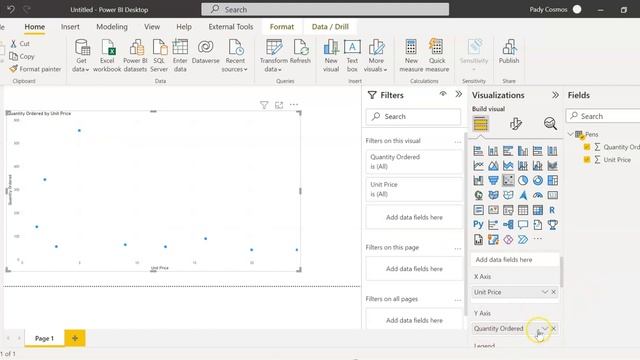Screen dimensions: 640x360
Task: Select the table visual
Action: pyautogui.click(x=522, y=210)
